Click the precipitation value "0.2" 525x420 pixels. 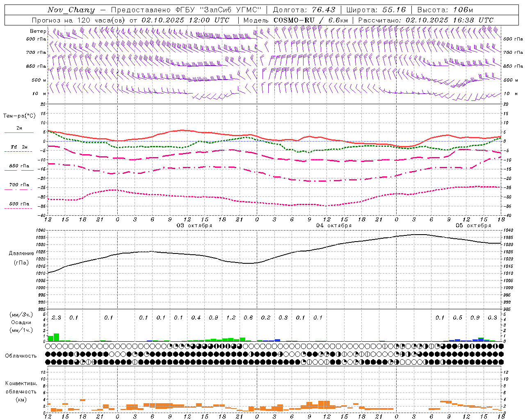pos(266,317)
